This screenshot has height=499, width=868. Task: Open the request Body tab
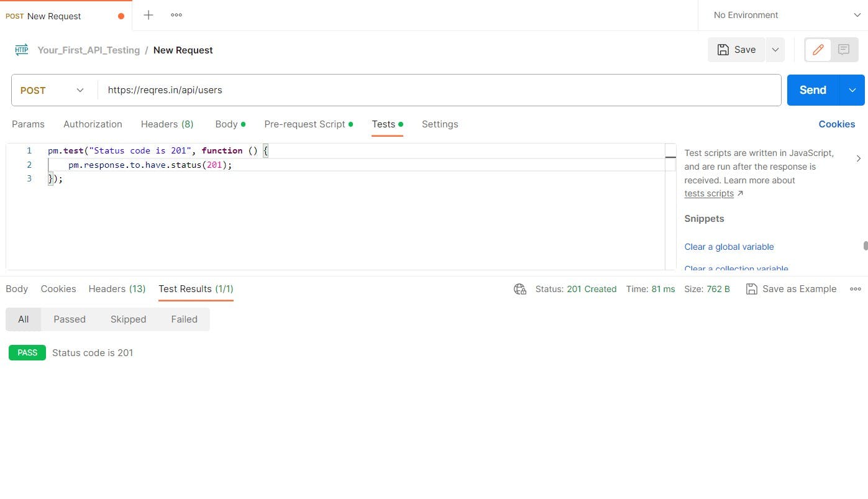[230, 124]
